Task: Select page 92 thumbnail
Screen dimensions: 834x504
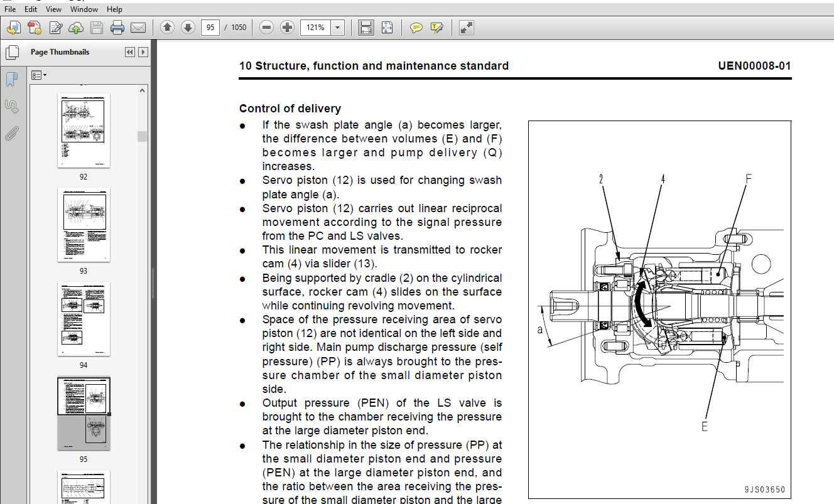Action: click(84, 131)
